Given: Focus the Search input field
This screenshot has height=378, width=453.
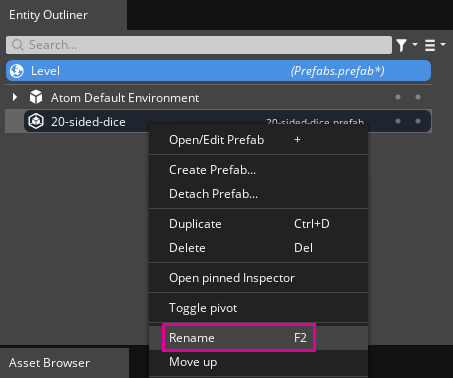Looking at the screenshot, I should (199, 45).
